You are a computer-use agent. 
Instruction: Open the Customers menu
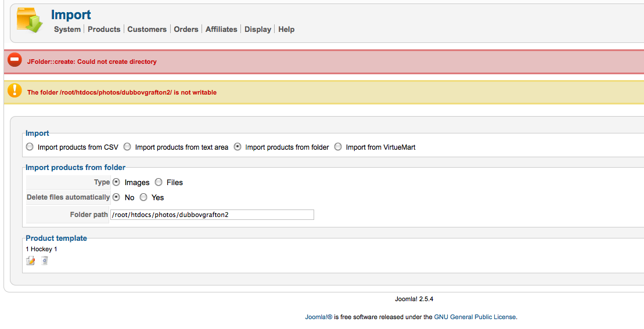(147, 30)
